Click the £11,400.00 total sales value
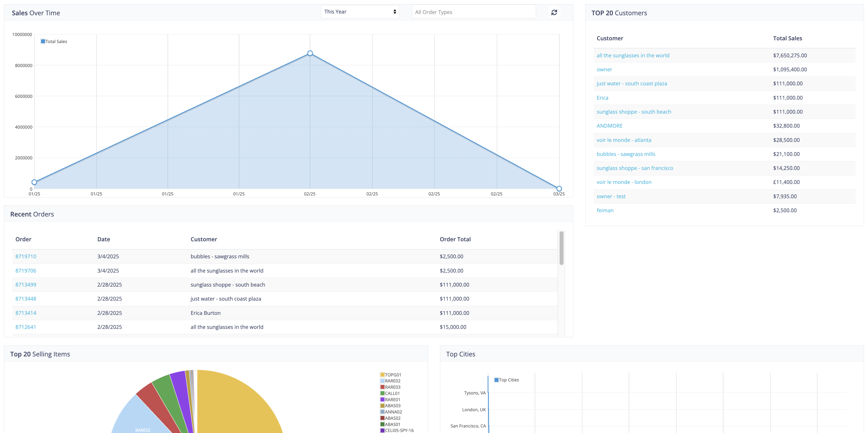 tap(786, 182)
